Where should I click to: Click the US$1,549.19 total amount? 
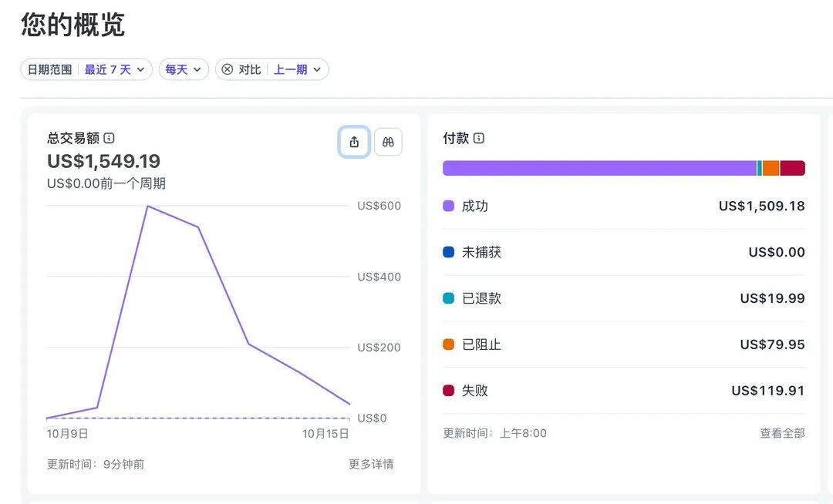[103, 161]
